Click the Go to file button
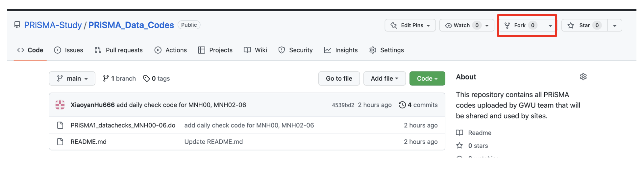The height and width of the screenshot is (170, 644). (339, 78)
